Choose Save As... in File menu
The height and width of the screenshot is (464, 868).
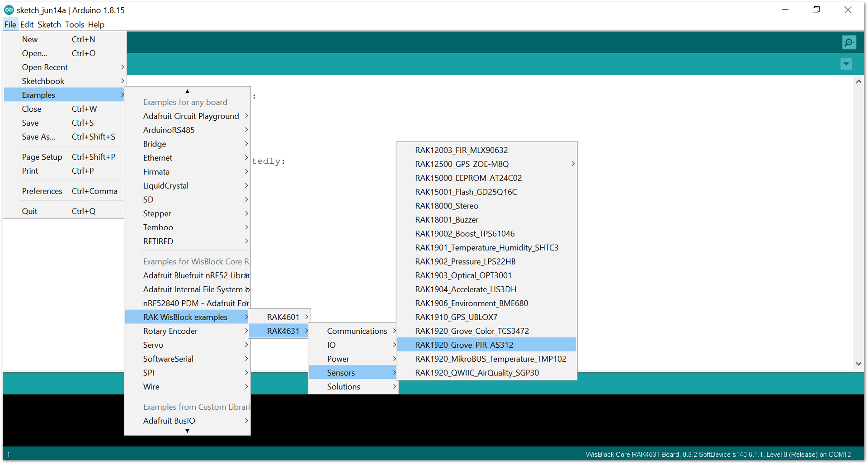click(x=64, y=137)
